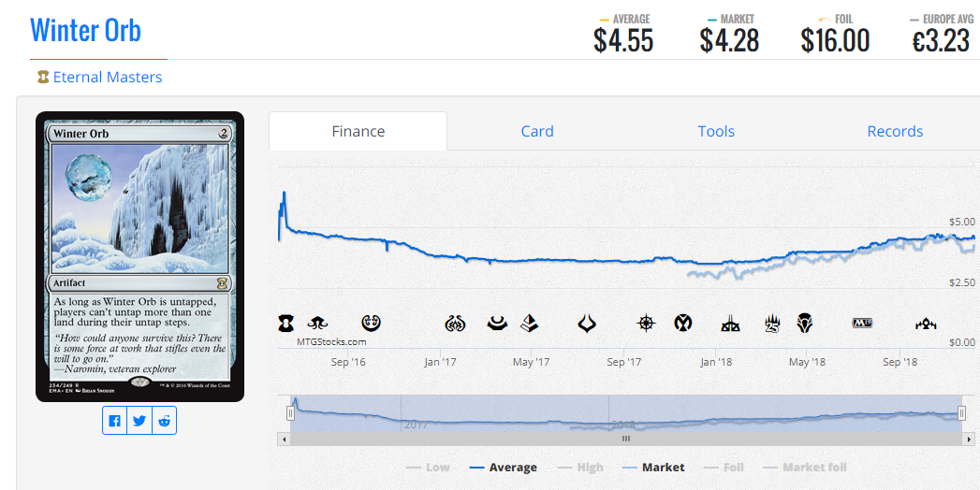The height and width of the screenshot is (490, 980).
Task: Click the navigator scrollbar right arrow
Action: (x=968, y=439)
